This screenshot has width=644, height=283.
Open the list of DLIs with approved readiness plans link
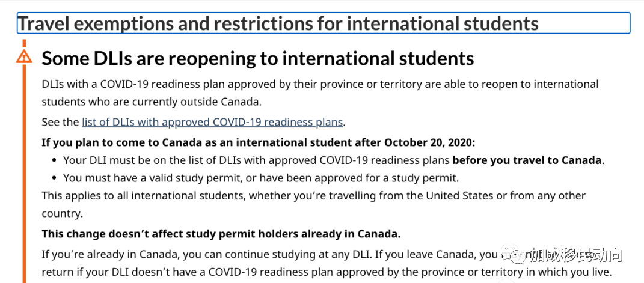pyautogui.click(x=212, y=122)
